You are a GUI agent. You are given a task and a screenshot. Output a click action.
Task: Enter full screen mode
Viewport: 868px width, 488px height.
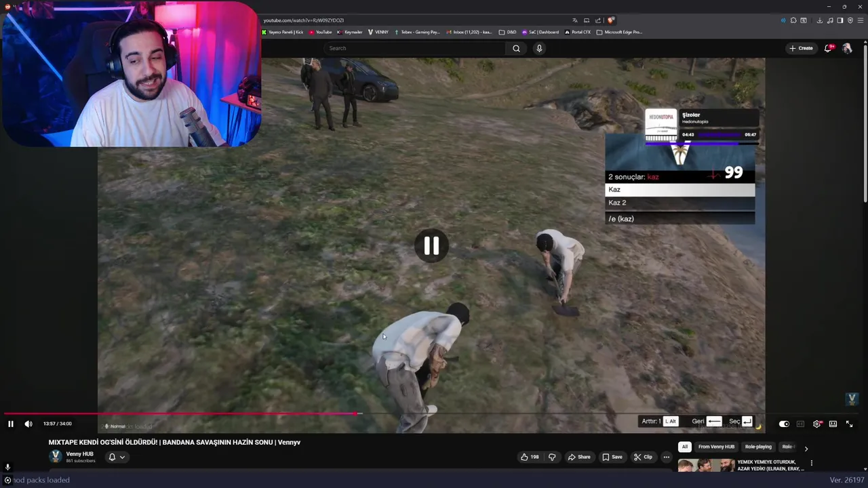(x=849, y=424)
